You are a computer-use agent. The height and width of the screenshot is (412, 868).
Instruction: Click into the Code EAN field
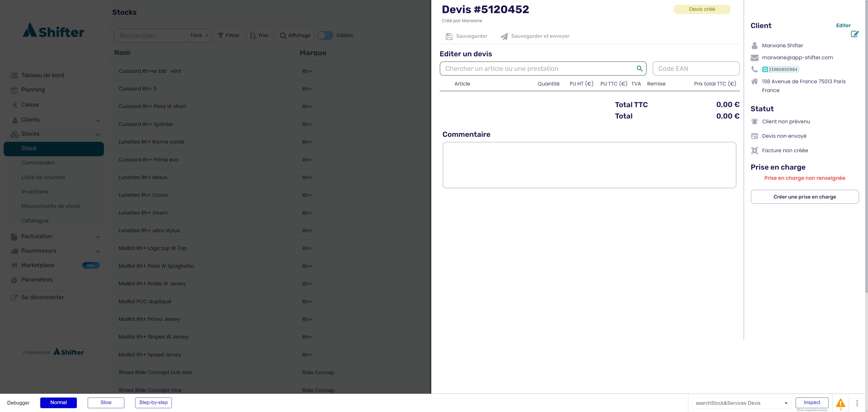pos(696,69)
